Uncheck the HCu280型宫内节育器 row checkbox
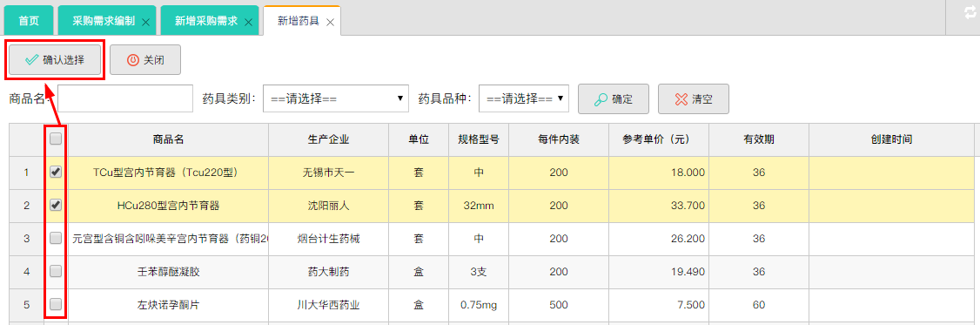 (x=56, y=205)
